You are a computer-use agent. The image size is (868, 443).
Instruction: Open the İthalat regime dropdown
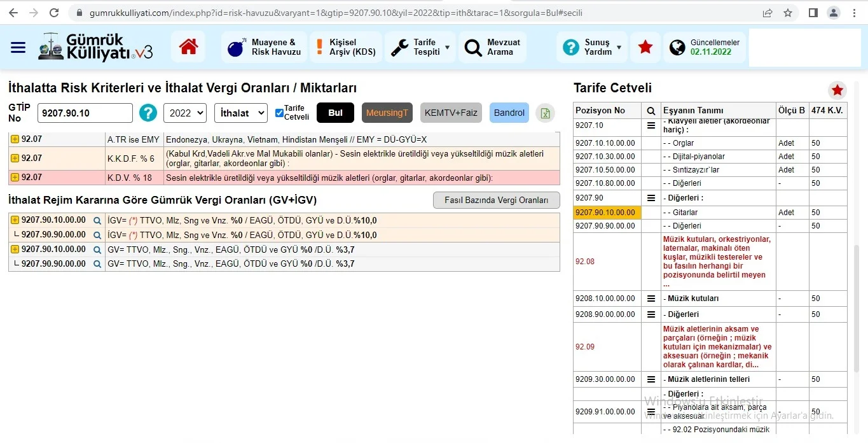coord(240,113)
